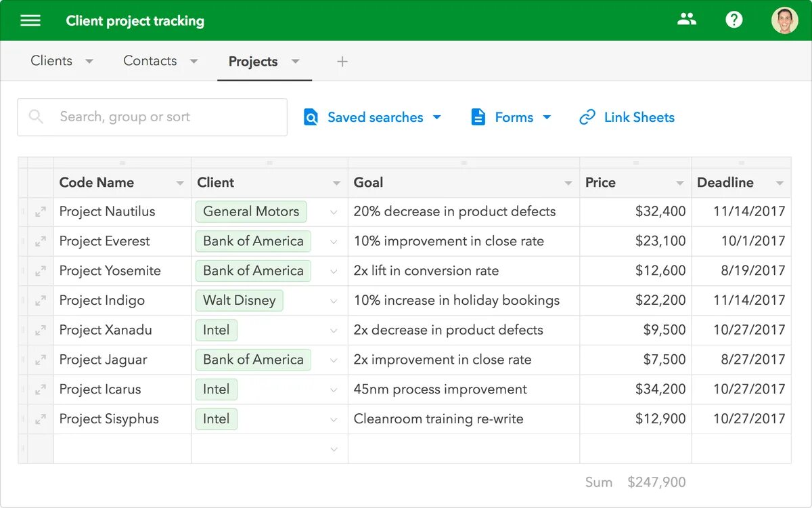Click the user profile avatar
The image size is (812, 508).
pos(784,20)
